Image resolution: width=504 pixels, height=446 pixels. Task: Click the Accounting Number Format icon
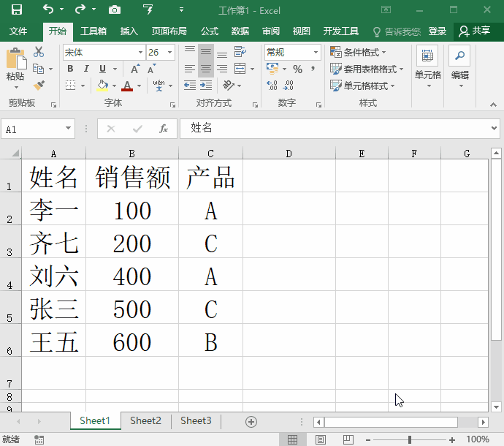point(272,68)
